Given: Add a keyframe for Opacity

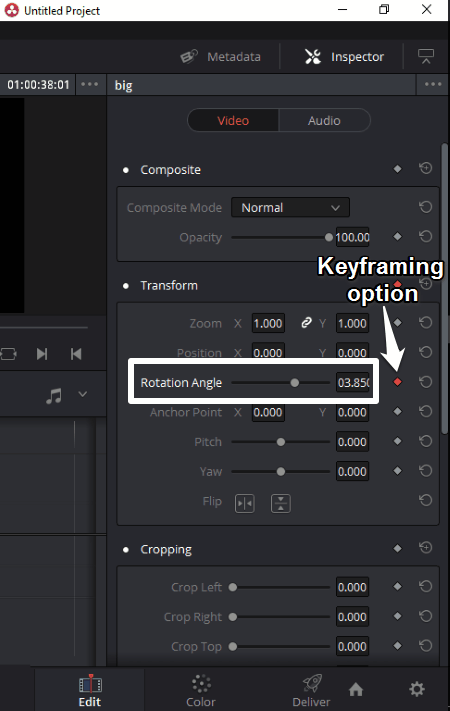Looking at the screenshot, I should [397, 236].
